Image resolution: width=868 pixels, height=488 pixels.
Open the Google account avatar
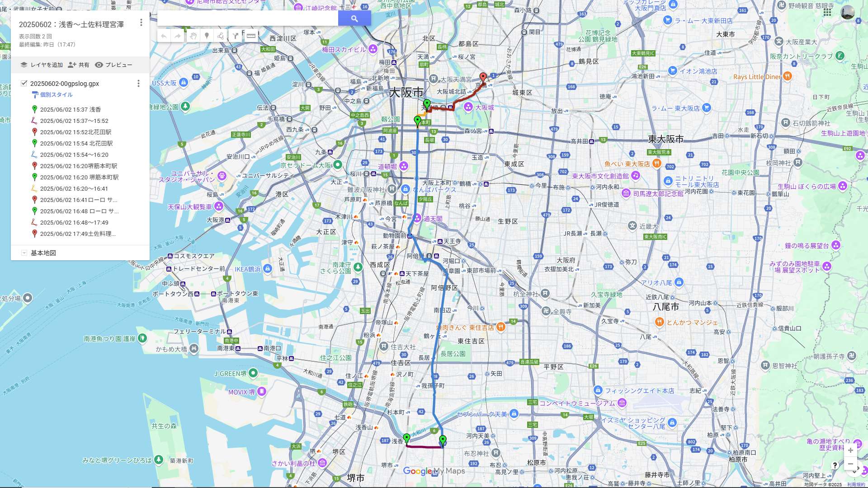[x=848, y=12]
